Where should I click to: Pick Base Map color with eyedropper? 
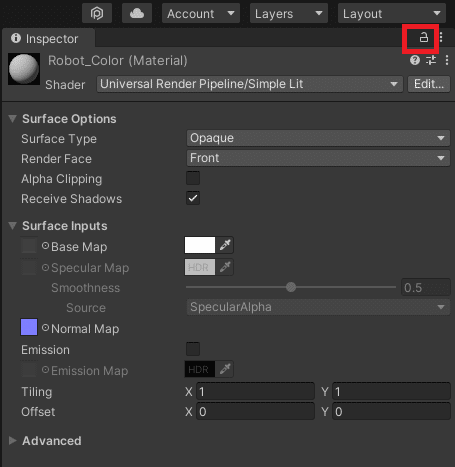pos(225,245)
